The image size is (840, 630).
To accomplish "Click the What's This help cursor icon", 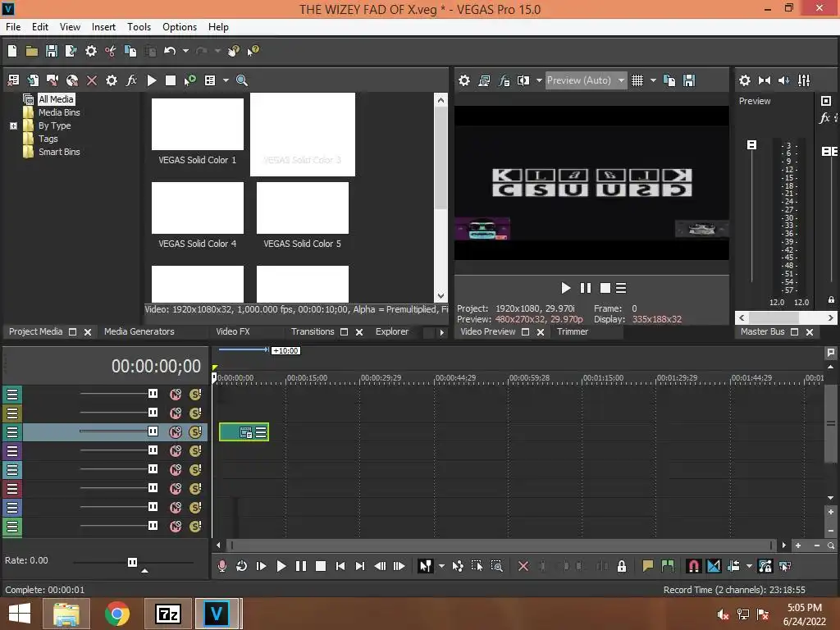I will click(253, 51).
